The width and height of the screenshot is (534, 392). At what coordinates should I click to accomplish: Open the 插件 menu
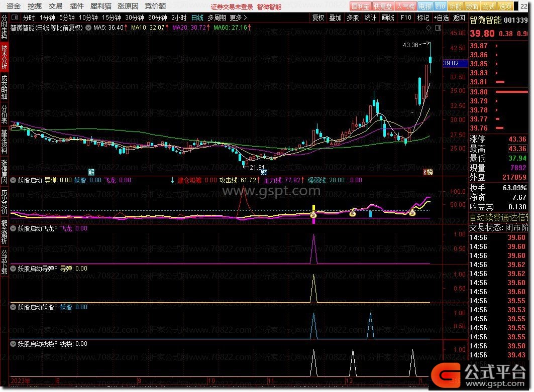click(x=77, y=6)
